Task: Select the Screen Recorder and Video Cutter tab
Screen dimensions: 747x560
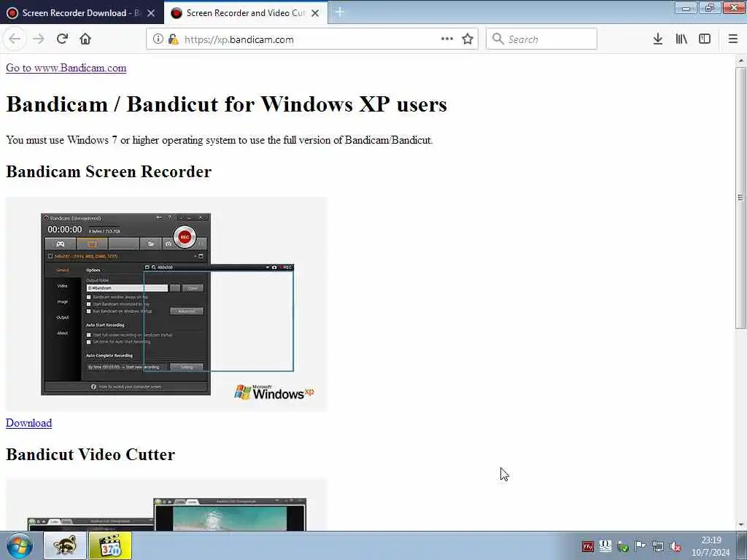Action: [246, 13]
